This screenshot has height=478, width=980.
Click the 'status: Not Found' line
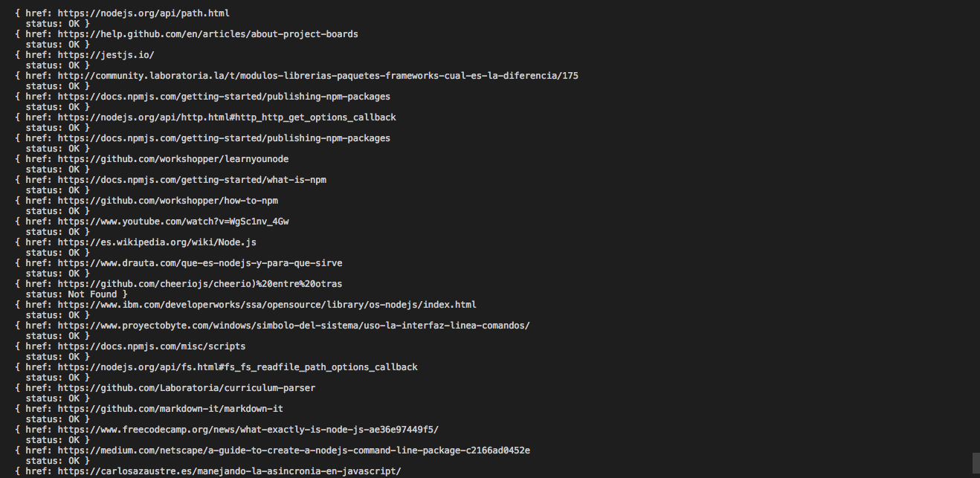pyautogui.click(x=77, y=294)
